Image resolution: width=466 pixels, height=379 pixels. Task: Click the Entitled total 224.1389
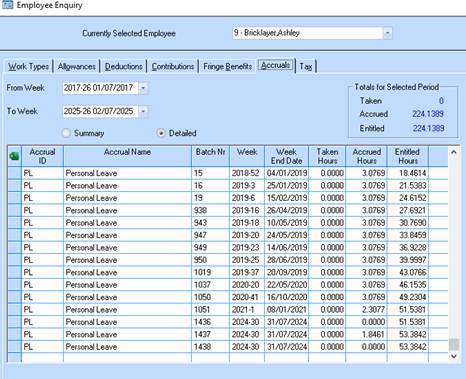428,128
